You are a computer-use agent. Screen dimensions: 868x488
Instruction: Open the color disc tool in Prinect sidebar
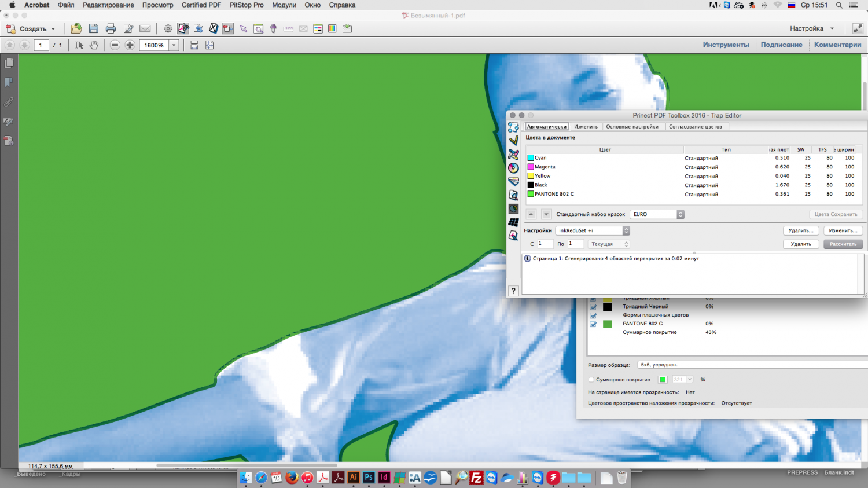[513, 168]
